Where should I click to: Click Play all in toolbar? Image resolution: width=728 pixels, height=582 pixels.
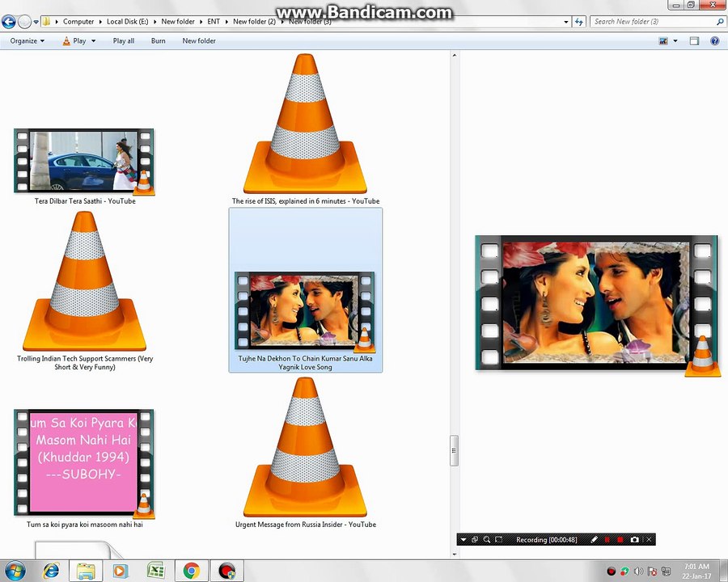tap(124, 41)
